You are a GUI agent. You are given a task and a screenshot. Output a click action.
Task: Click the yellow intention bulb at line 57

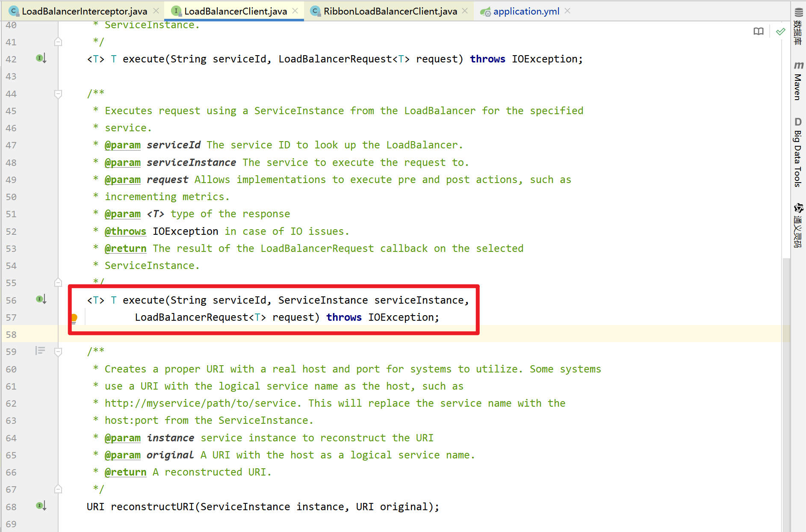tap(74, 318)
